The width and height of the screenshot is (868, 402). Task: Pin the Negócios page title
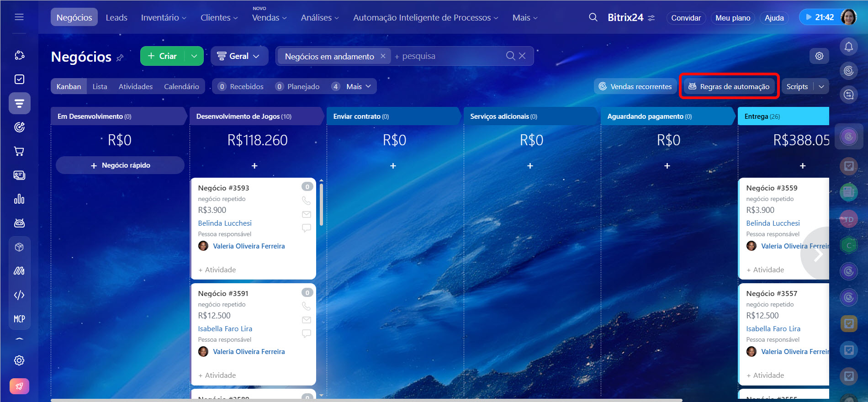tap(120, 58)
